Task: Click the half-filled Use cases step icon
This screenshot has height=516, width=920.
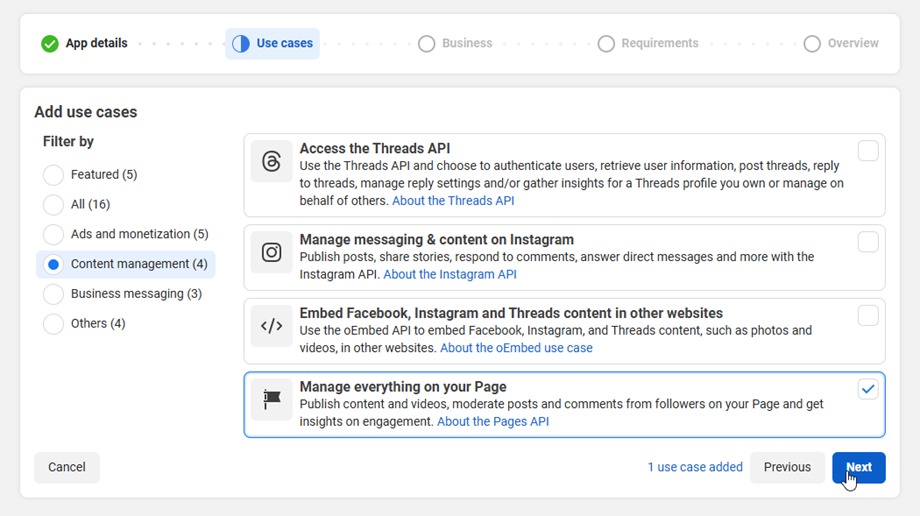Action: point(241,44)
